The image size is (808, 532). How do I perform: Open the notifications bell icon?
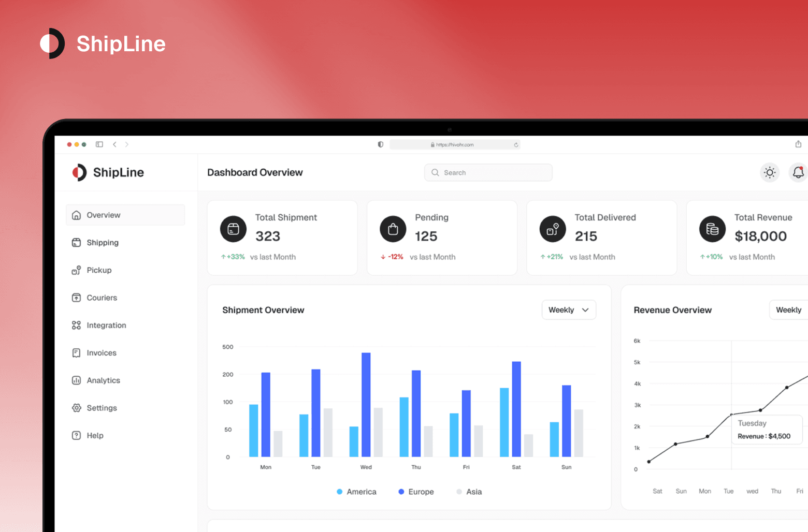coord(797,172)
